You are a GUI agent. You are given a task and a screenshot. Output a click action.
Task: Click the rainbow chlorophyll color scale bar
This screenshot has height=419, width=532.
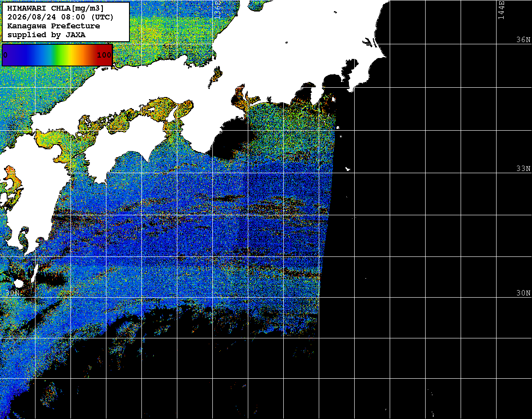pyautogui.click(x=57, y=55)
